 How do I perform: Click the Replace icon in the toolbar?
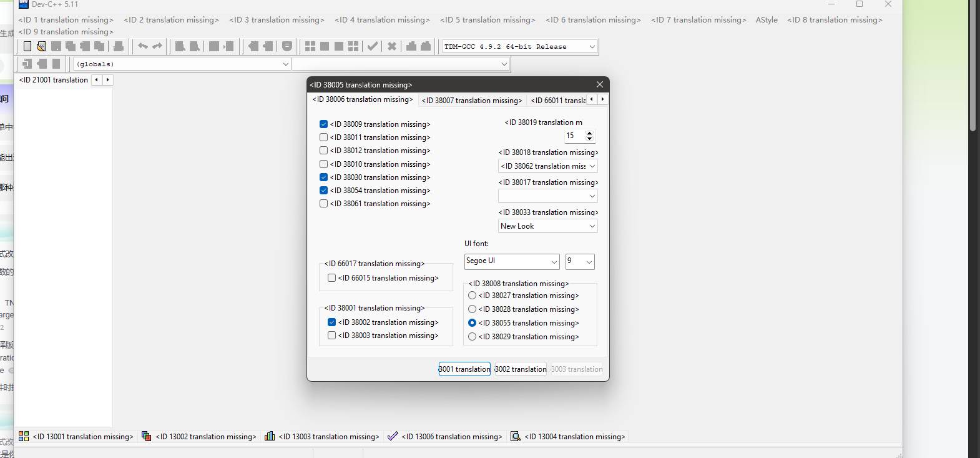click(195, 46)
